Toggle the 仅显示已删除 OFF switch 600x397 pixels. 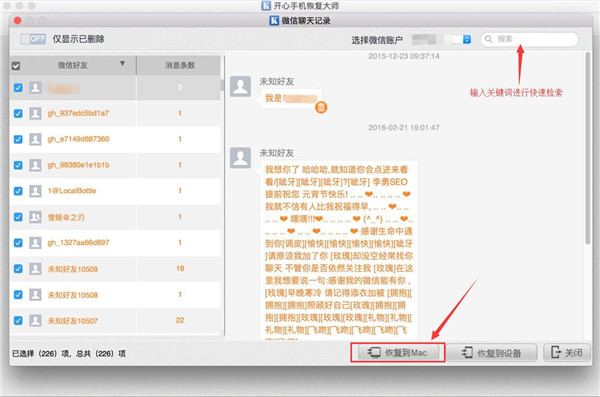click(33, 39)
